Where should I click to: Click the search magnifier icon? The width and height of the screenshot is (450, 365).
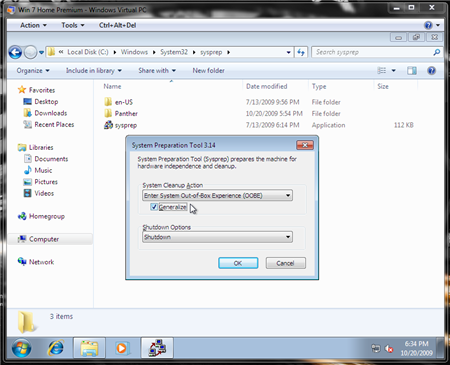[x=437, y=52]
